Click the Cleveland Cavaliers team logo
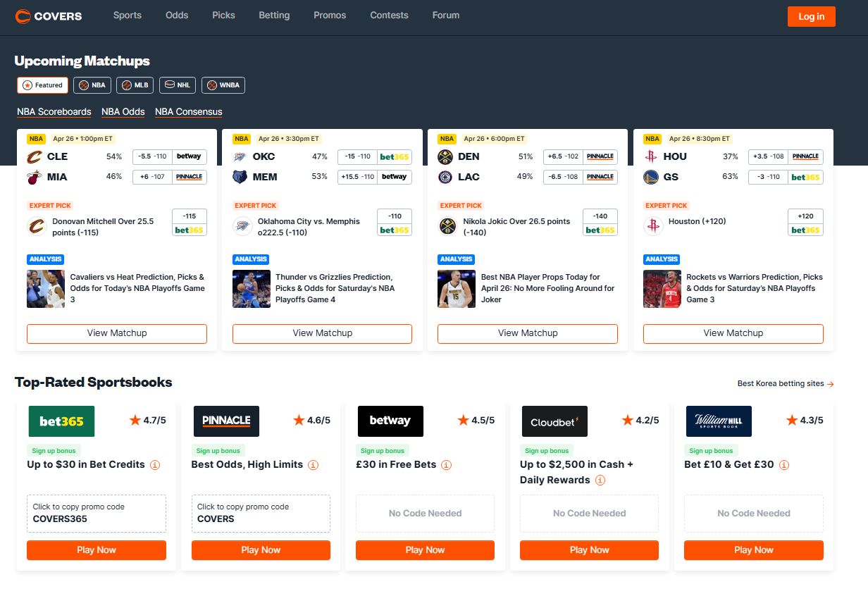 pyautogui.click(x=35, y=156)
